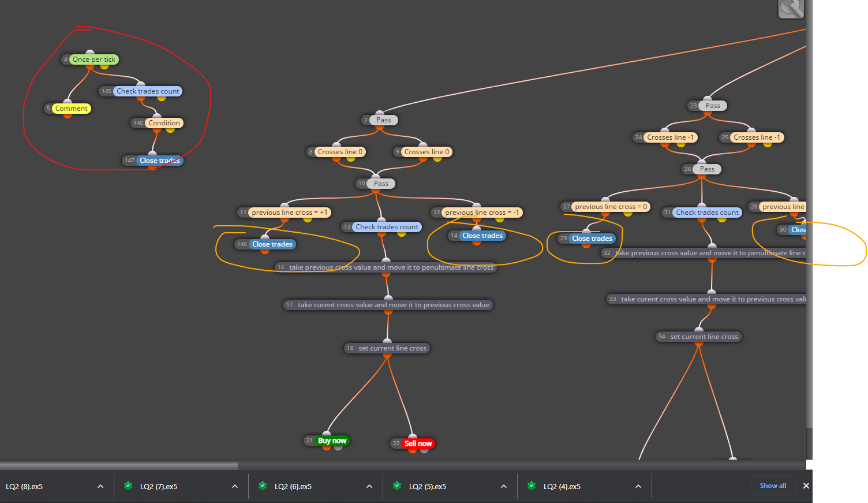Open the LQ2 (4).ex5 downloaded file

coord(562,487)
